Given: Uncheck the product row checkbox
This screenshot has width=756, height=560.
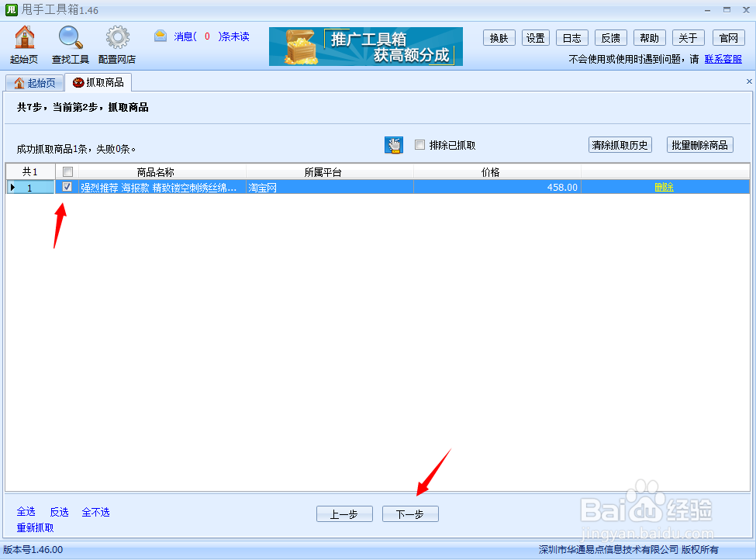Looking at the screenshot, I should click(x=67, y=186).
